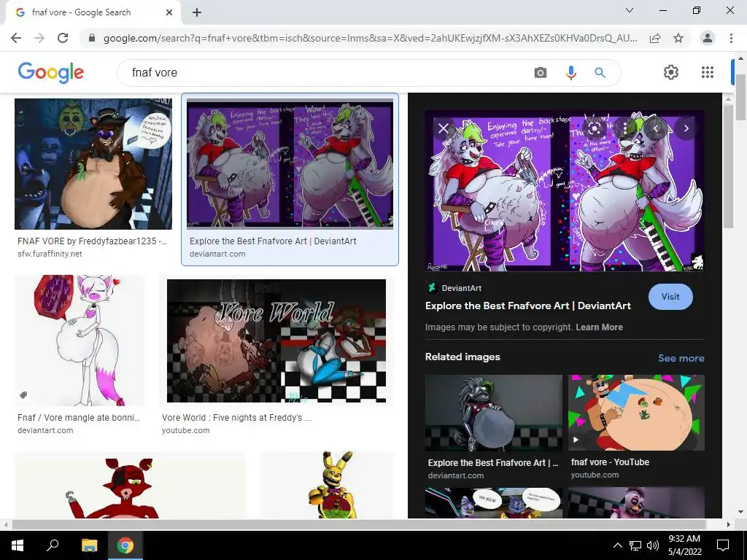
Task: Focus the address bar URL
Action: click(x=370, y=38)
